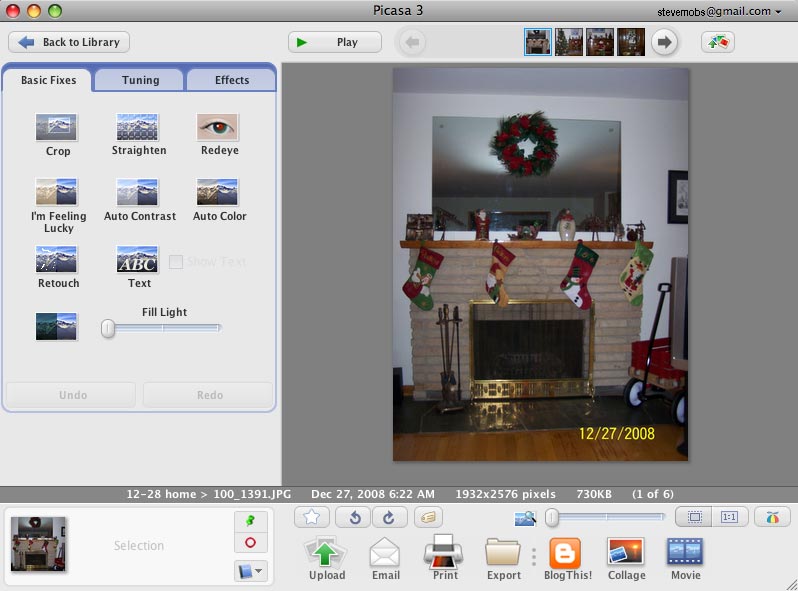Adjust the zoom slider
Screen dimensions: 798x591
[x=605, y=518]
